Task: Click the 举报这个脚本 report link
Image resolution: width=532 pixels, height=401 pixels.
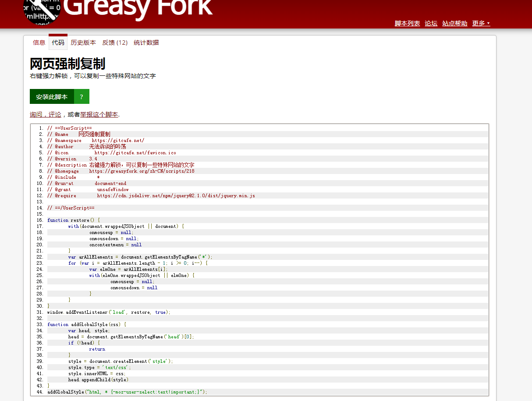Action: coord(99,114)
